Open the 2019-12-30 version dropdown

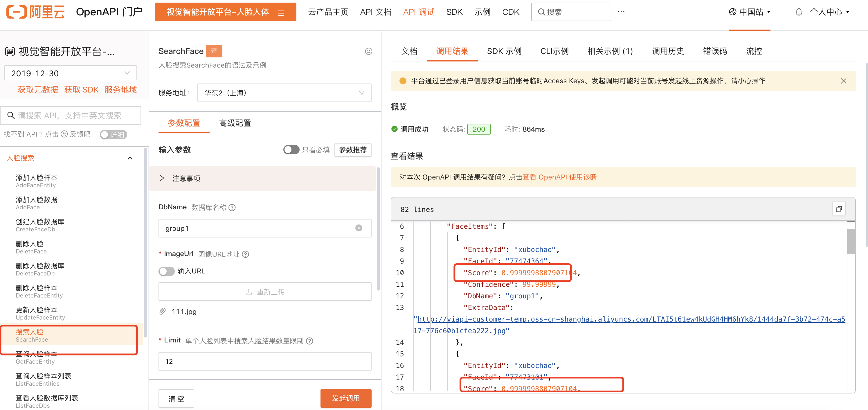pos(70,73)
